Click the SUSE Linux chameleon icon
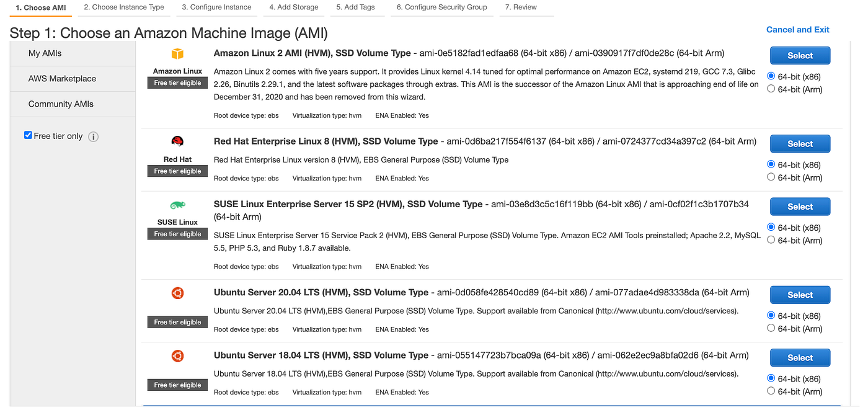This screenshot has height=415, width=868. [x=177, y=205]
